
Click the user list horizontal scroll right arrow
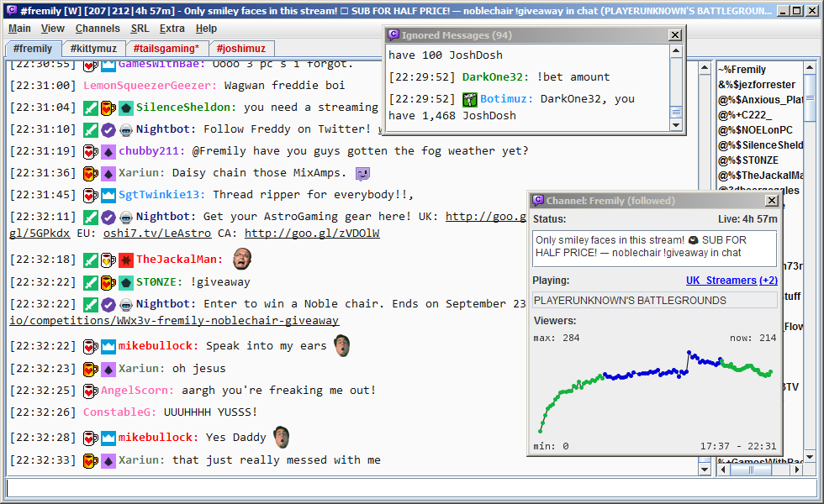[797, 470]
